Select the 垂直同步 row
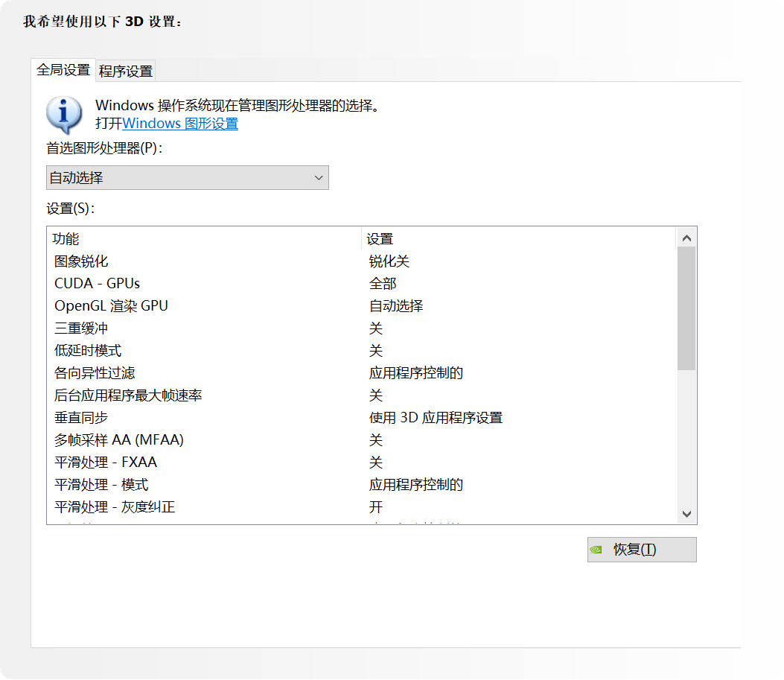784x680 pixels. coord(363,418)
